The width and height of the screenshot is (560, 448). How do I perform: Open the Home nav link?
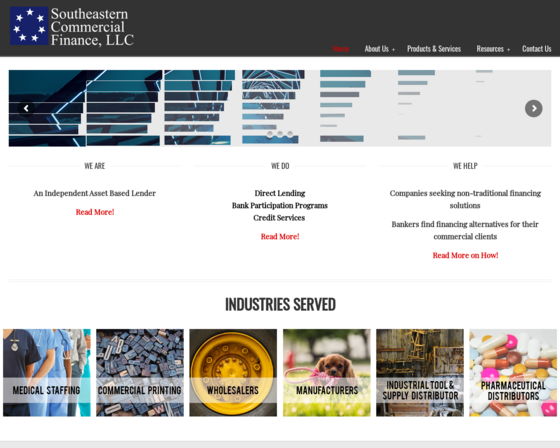click(x=340, y=49)
